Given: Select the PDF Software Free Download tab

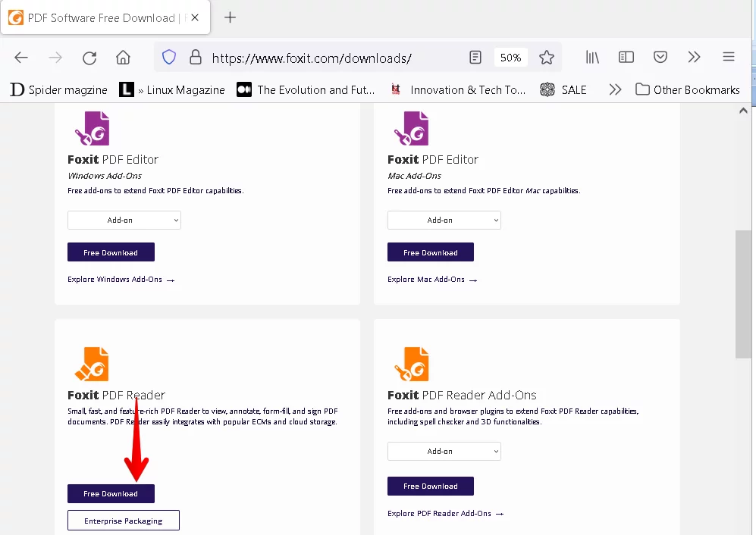Looking at the screenshot, I should [x=105, y=17].
